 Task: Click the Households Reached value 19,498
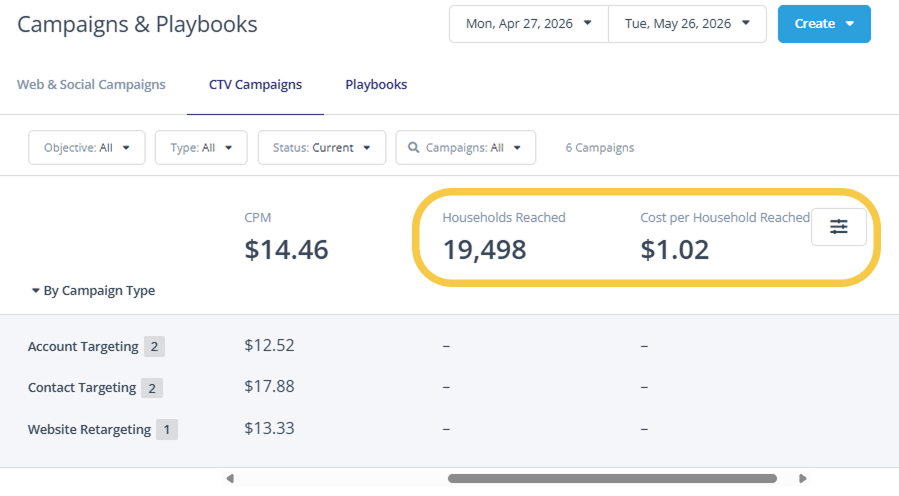pos(484,249)
